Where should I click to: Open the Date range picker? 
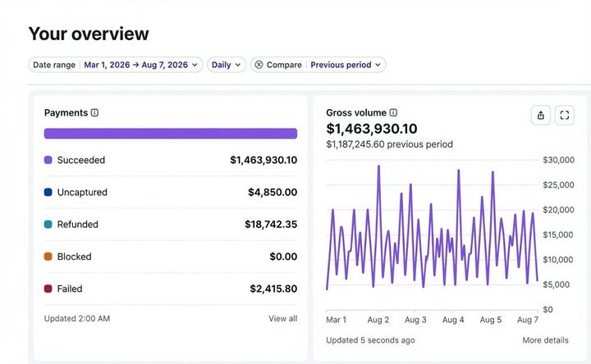point(116,65)
